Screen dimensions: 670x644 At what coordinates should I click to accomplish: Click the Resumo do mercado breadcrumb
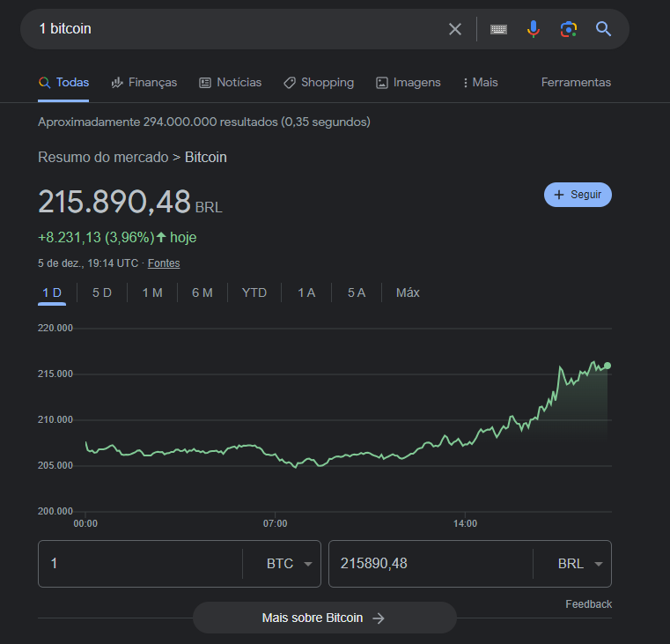(x=103, y=158)
